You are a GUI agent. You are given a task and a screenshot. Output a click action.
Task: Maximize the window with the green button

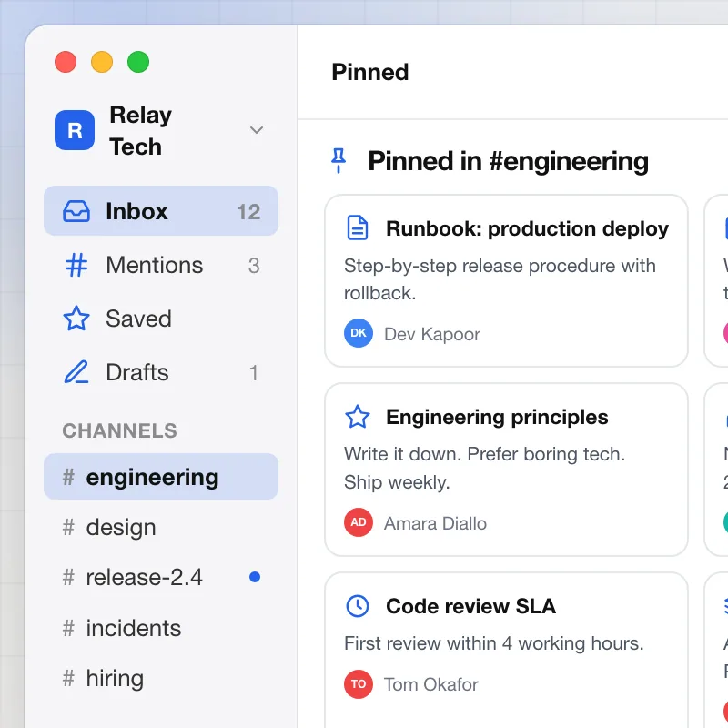tap(138, 62)
